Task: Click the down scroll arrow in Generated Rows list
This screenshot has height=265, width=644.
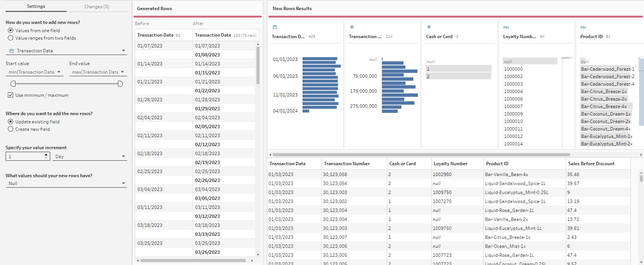Action: (258, 255)
